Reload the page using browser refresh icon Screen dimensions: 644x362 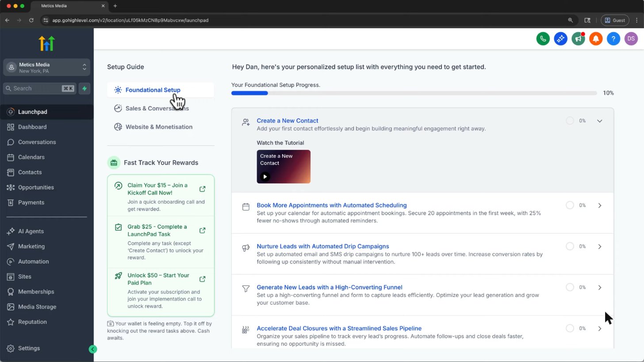pos(31,20)
